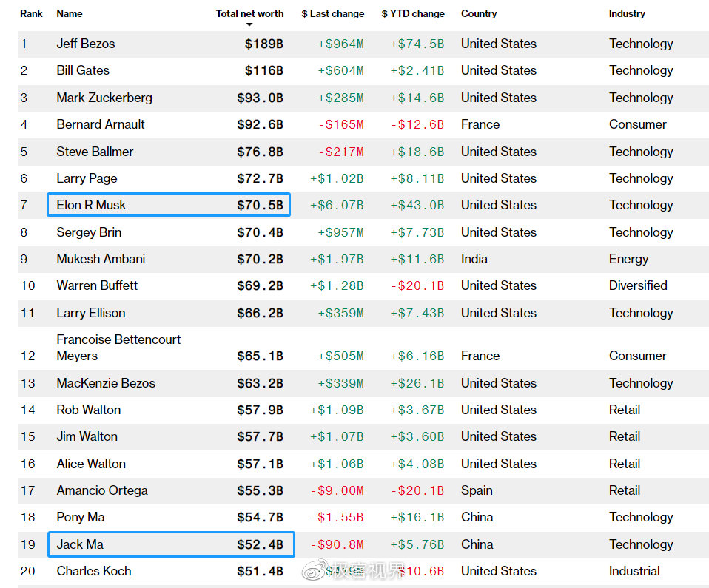The height and width of the screenshot is (588, 709).
Task: Open Larry Page entry
Action: click(87, 178)
